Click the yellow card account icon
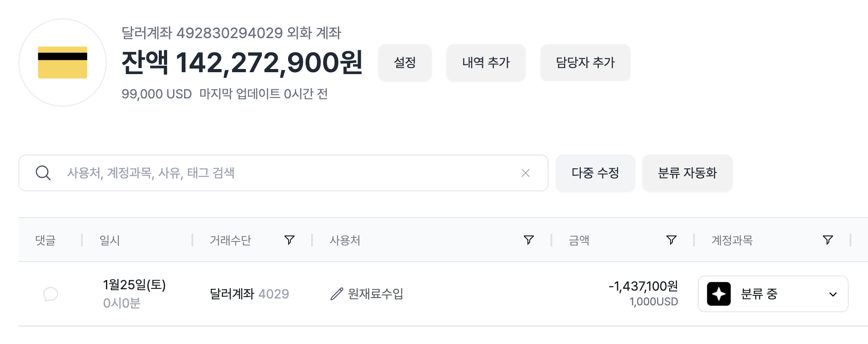This screenshot has width=868, height=344. pyautogui.click(x=63, y=63)
